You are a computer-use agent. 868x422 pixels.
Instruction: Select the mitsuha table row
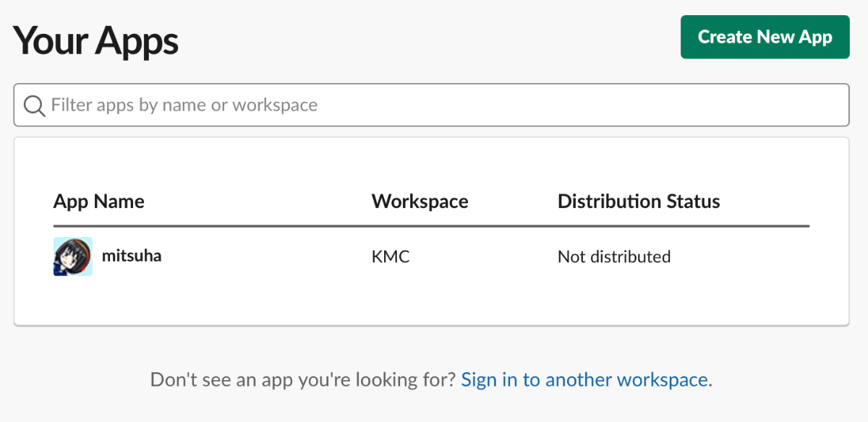click(x=431, y=257)
